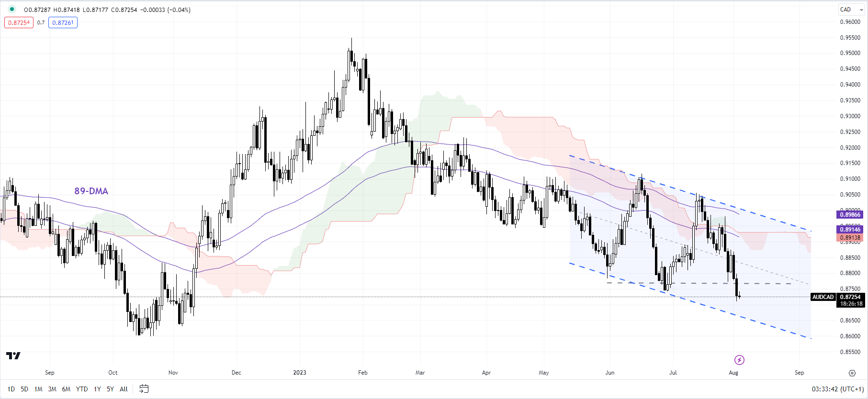Click the 0.89138 red value label
868x399 pixels.
point(850,238)
